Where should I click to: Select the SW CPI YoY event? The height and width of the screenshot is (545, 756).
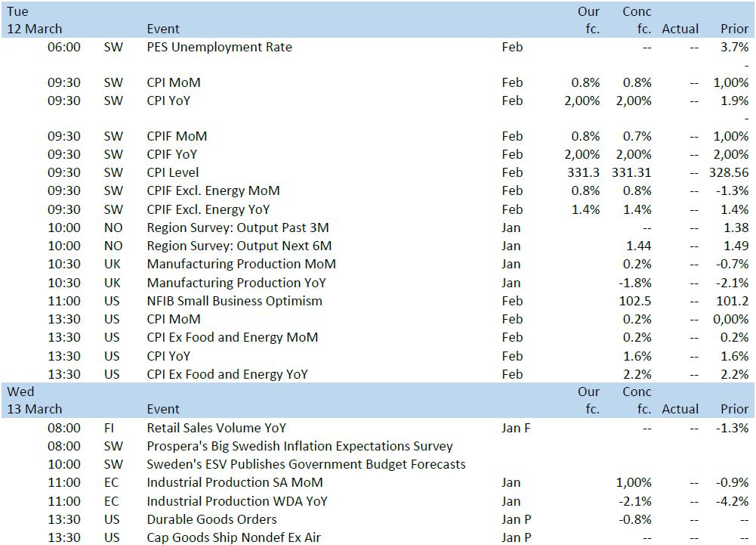pyautogui.click(x=168, y=101)
